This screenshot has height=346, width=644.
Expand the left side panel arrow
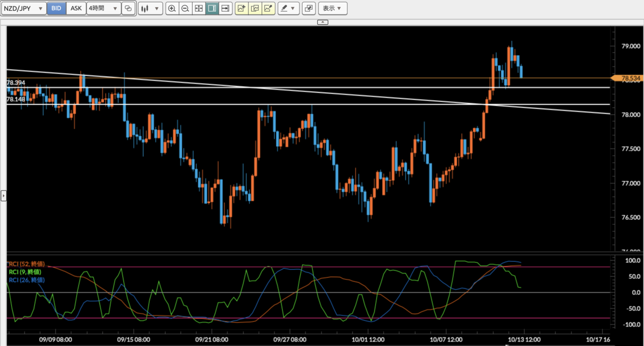3,196
